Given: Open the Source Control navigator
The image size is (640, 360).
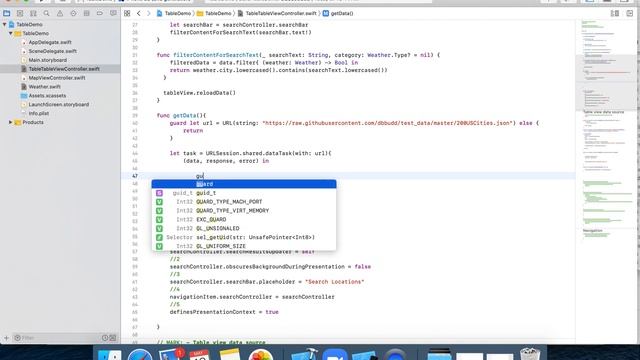Looking at the screenshot, I should [x=20, y=13].
